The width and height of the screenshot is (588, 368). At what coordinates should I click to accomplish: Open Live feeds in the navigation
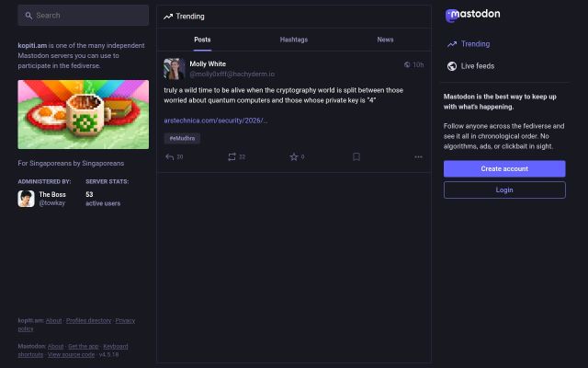click(478, 66)
